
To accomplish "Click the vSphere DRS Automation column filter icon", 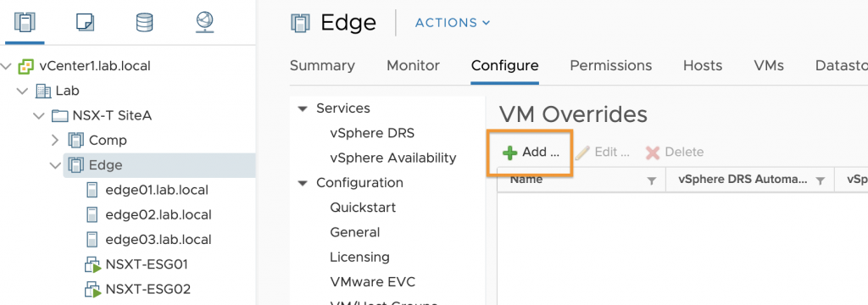I will tap(821, 180).
